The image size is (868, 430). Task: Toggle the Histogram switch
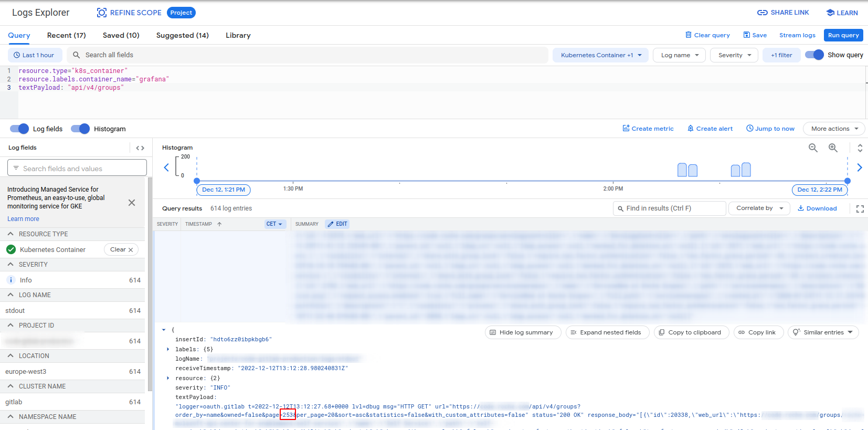point(80,129)
